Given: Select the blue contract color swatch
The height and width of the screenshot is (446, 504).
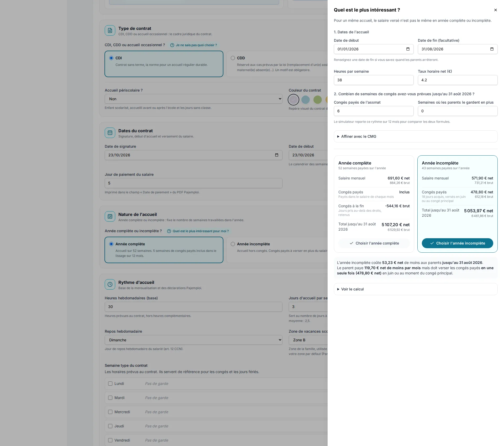Looking at the screenshot, I should point(306,100).
